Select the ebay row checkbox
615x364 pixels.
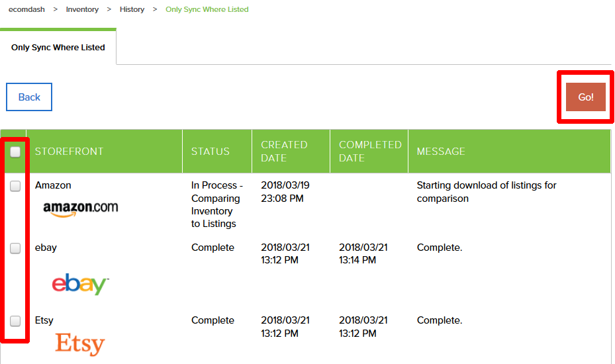(15, 248)
